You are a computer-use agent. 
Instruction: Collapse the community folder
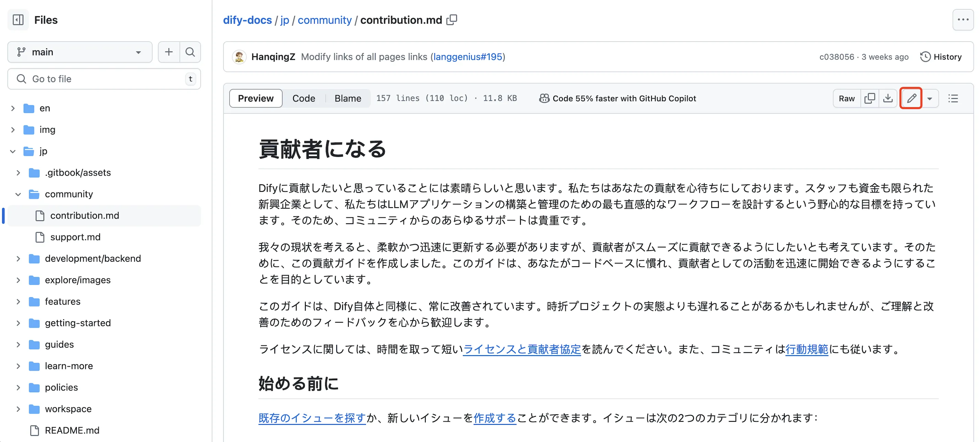point(18,194)
